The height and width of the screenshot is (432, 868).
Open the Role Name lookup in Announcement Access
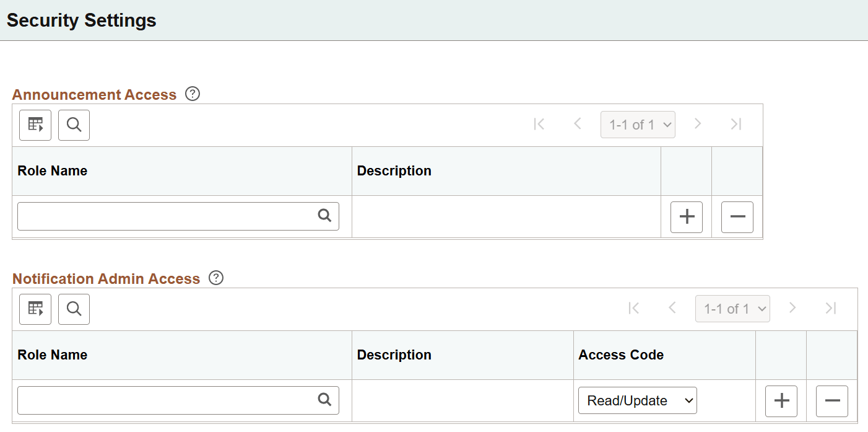324,216
